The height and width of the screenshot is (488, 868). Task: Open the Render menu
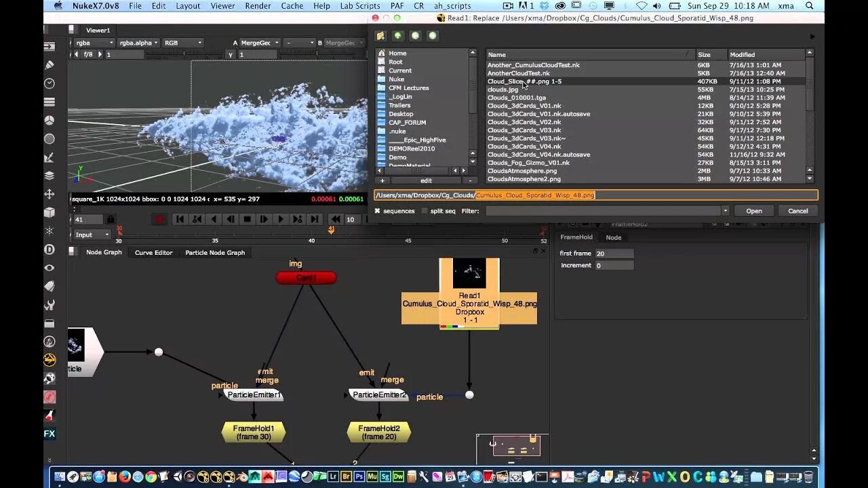click(258, 5)
